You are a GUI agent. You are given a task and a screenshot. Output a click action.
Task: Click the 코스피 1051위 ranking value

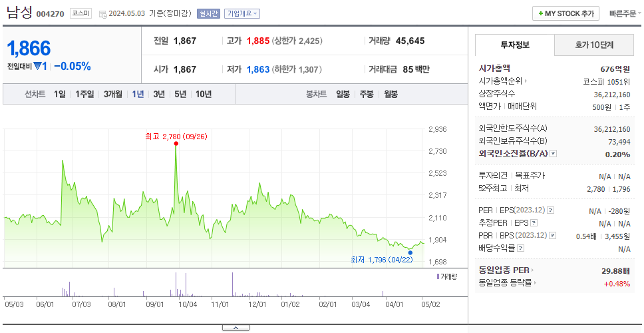pos(607,81)
